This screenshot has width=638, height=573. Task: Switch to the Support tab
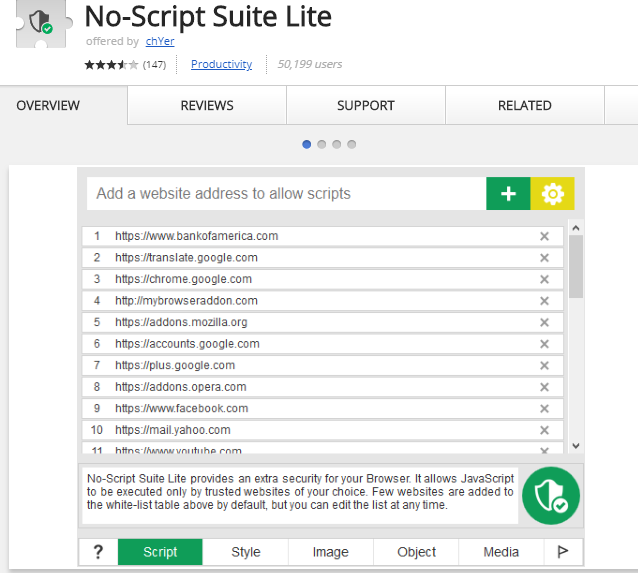pos(366,105)
